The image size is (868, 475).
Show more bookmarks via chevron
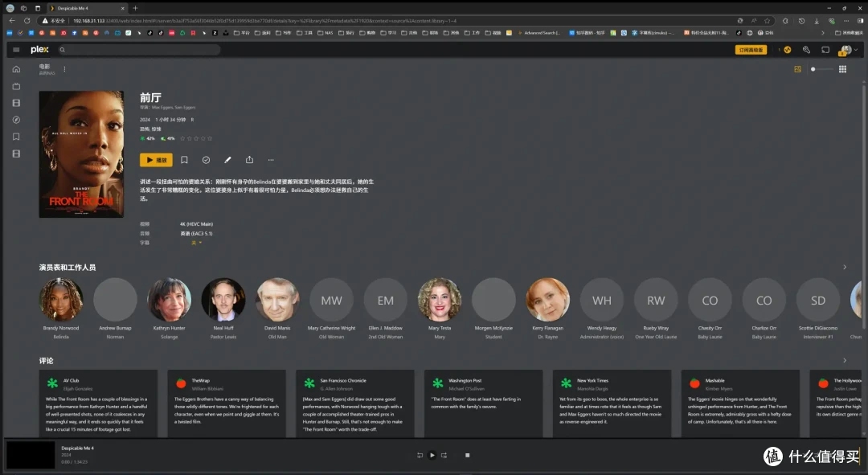pyautogui.click(x=823, y=33)
